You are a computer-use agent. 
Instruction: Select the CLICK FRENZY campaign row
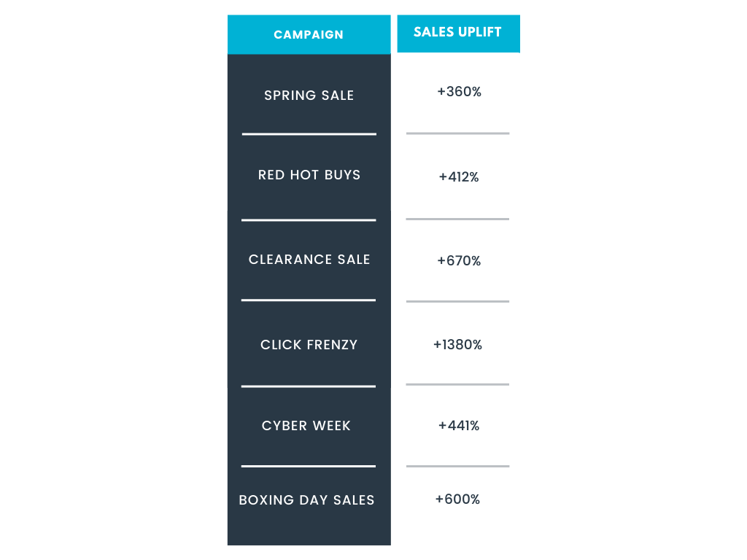pos(309,345)
